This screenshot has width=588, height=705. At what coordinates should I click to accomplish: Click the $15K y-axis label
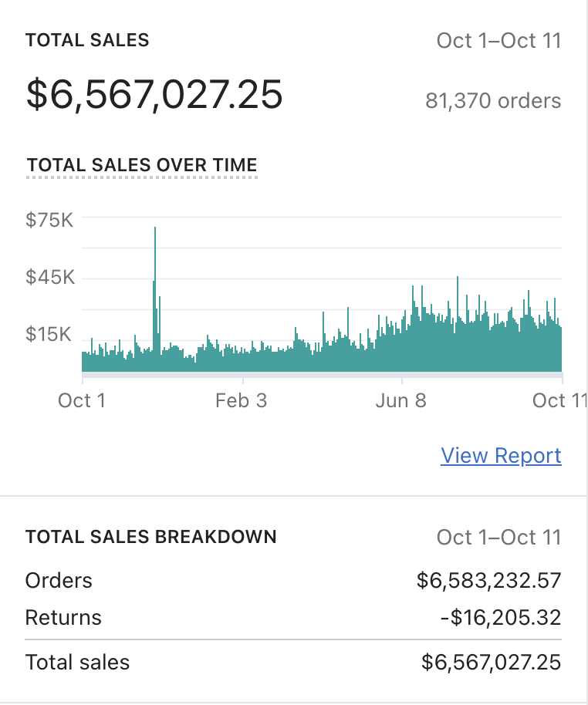pyautogui.click(x=49, y=334)
